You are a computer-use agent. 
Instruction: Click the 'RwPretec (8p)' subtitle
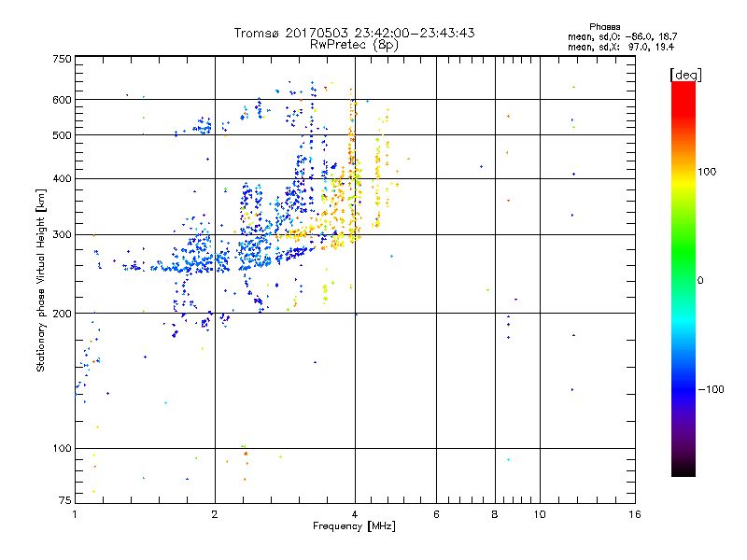pos(354,45)
